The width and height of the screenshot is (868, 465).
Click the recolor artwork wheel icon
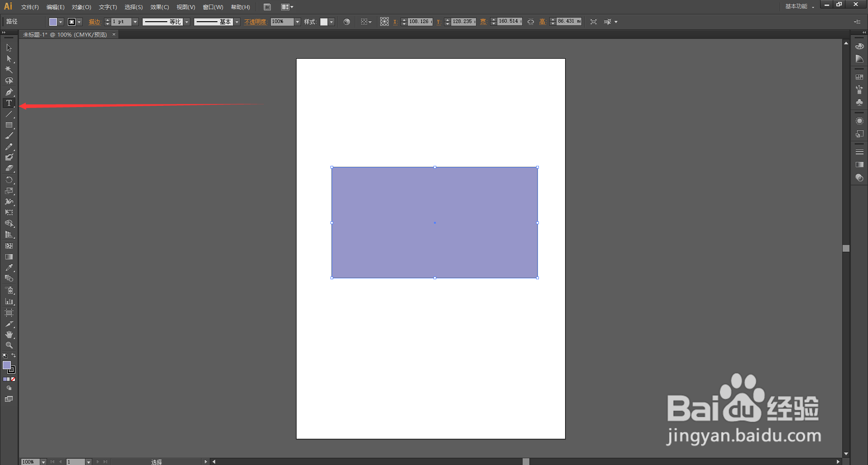347,22
